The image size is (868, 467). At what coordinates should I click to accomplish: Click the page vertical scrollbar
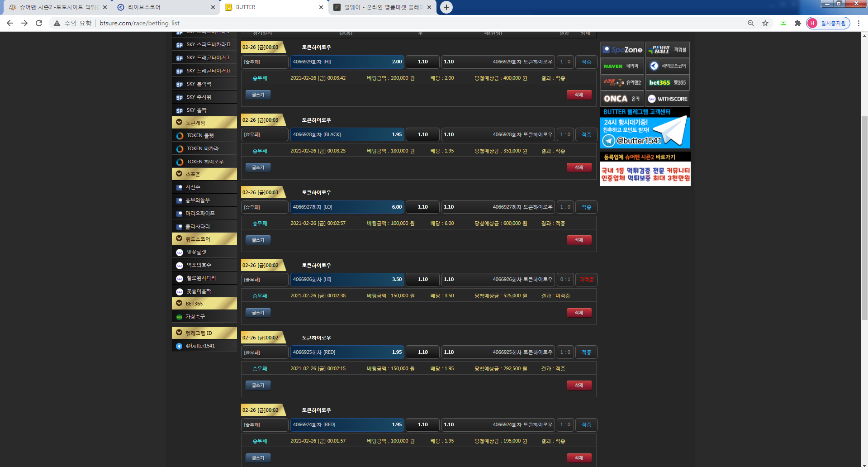pyautogui.click(x=864, y=217)
